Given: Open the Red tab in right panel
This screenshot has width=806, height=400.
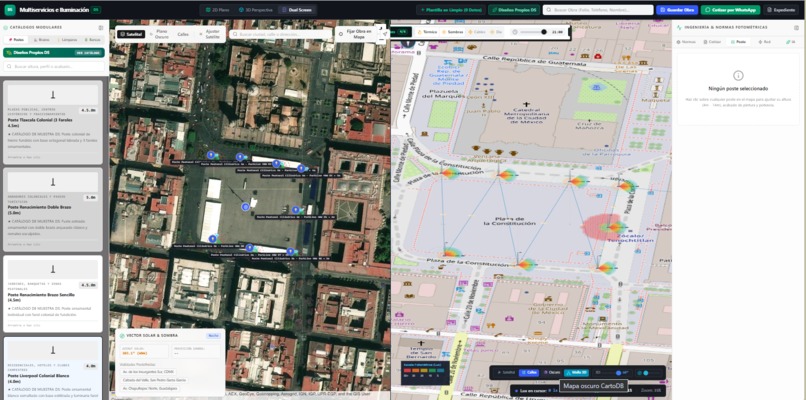Looking at the screenshot, I should [764, 42].
